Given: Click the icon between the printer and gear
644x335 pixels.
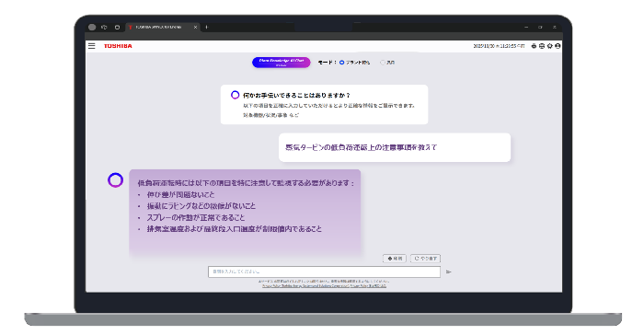Looking at the screenshot, I should pos(542,46).
